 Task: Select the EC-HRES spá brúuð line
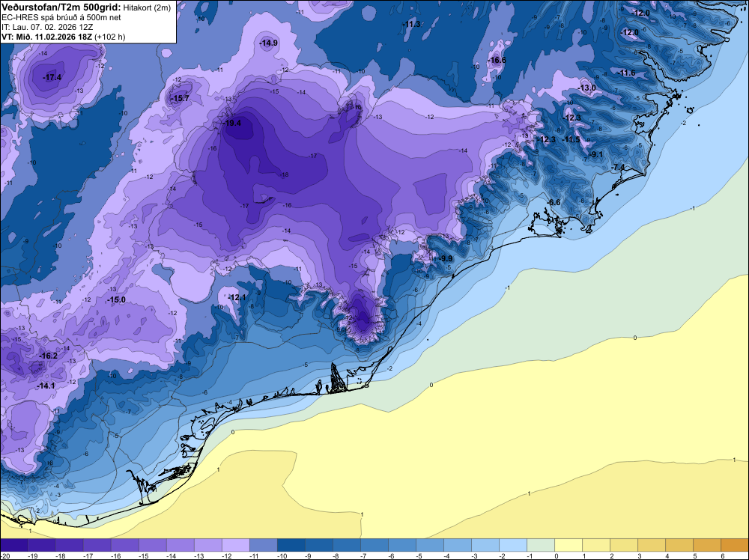click(61, 17)
